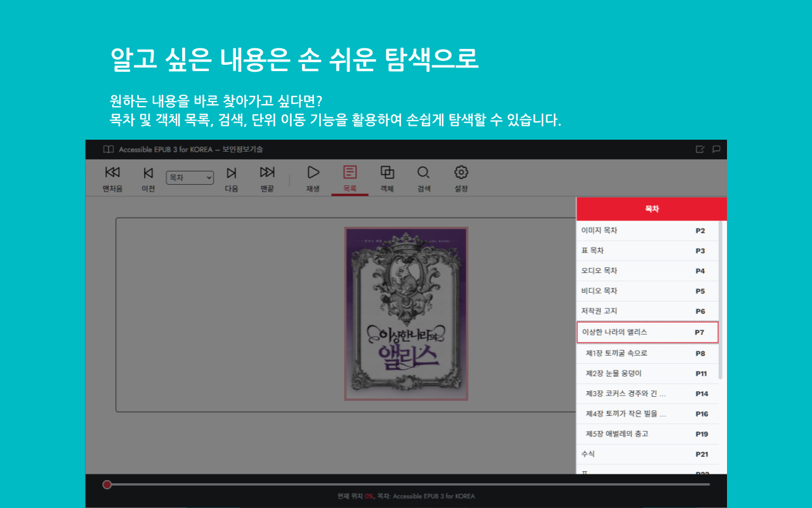Advance using the 다음 next icon

[x=231, y=172]
